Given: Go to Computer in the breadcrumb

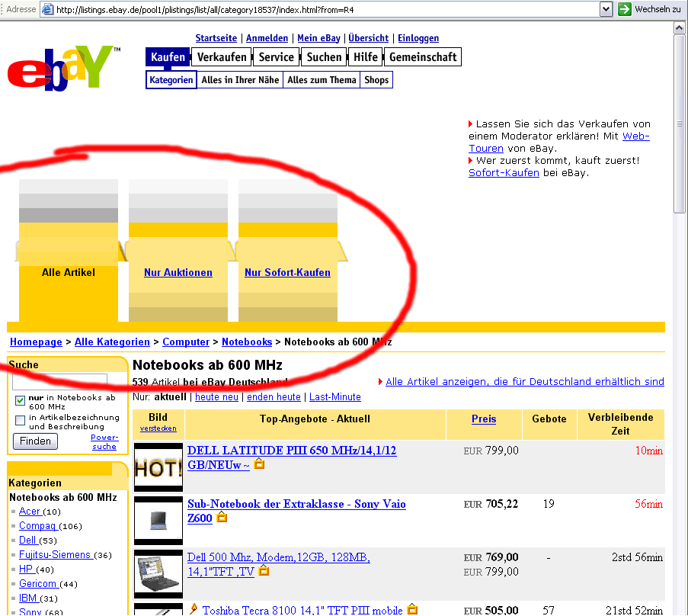Looking at the screenshot, I should [x=186, y=342].
